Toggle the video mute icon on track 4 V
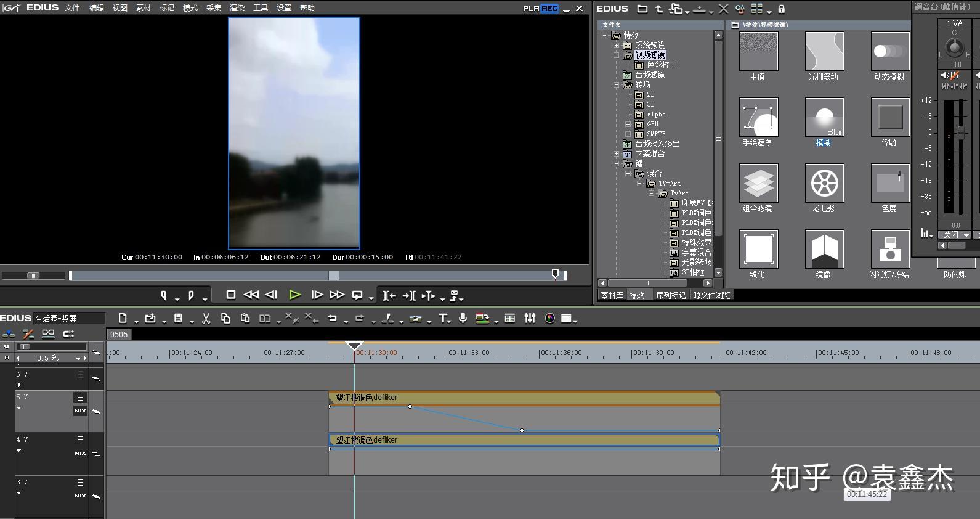This screenshot has height=519, width=980. (80, 439)
